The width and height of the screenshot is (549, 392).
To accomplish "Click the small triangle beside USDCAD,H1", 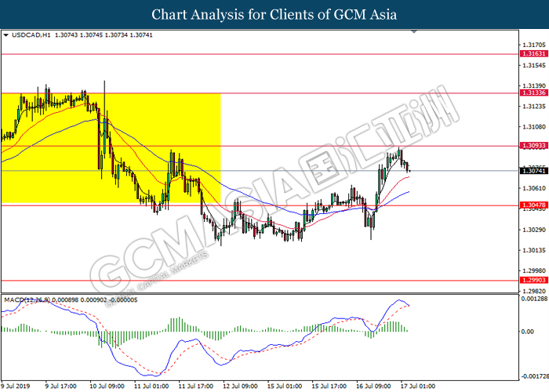I will click(6, 35).
